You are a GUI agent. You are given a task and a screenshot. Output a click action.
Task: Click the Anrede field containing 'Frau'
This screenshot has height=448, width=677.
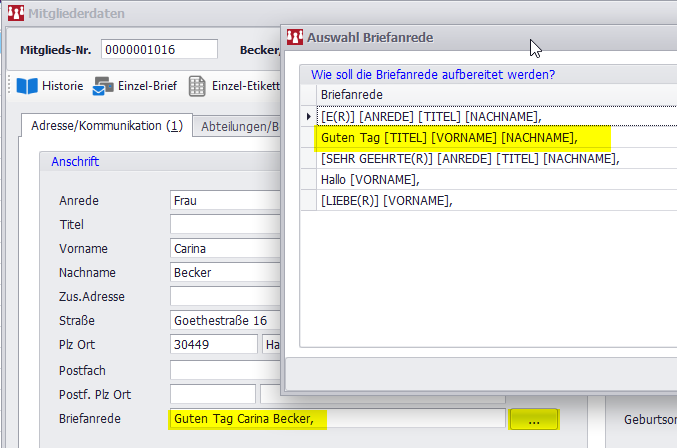(x=225, y=200)
